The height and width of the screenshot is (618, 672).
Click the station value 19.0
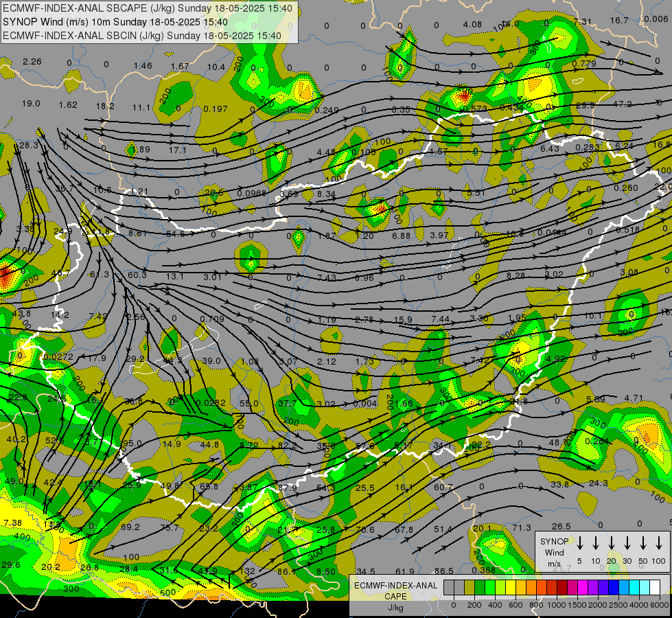(x=31, y=104)
